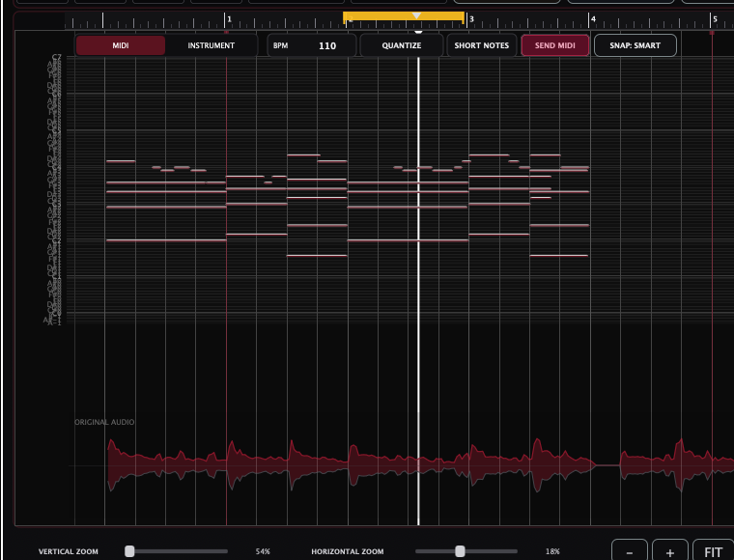This screenshot has width=734, height=560.
Task: Click the ORIGINAL AUDIO label
Action: pyautogui.click(x=104, y=422)
